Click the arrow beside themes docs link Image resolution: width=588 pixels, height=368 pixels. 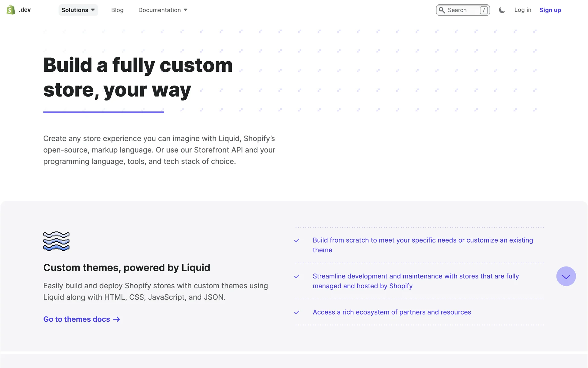[116, 319]
